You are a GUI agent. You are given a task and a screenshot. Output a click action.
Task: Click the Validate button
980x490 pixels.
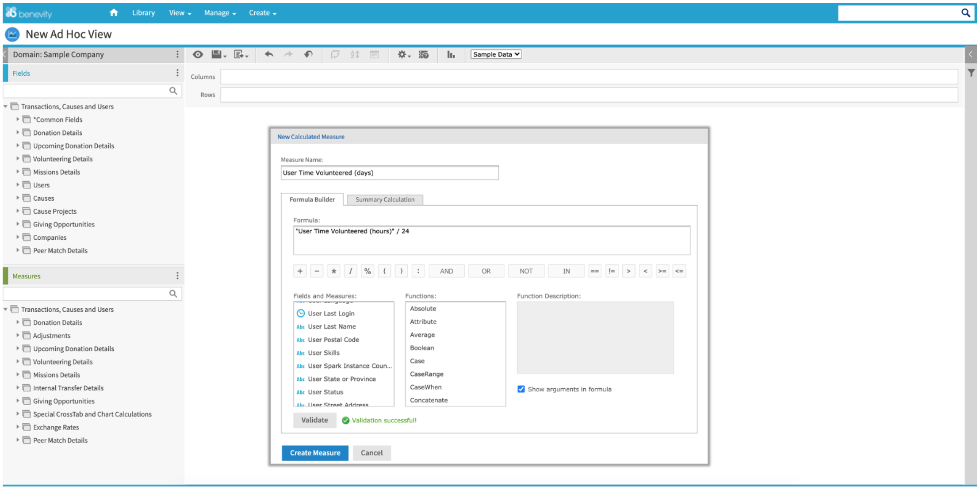[314, 420]
